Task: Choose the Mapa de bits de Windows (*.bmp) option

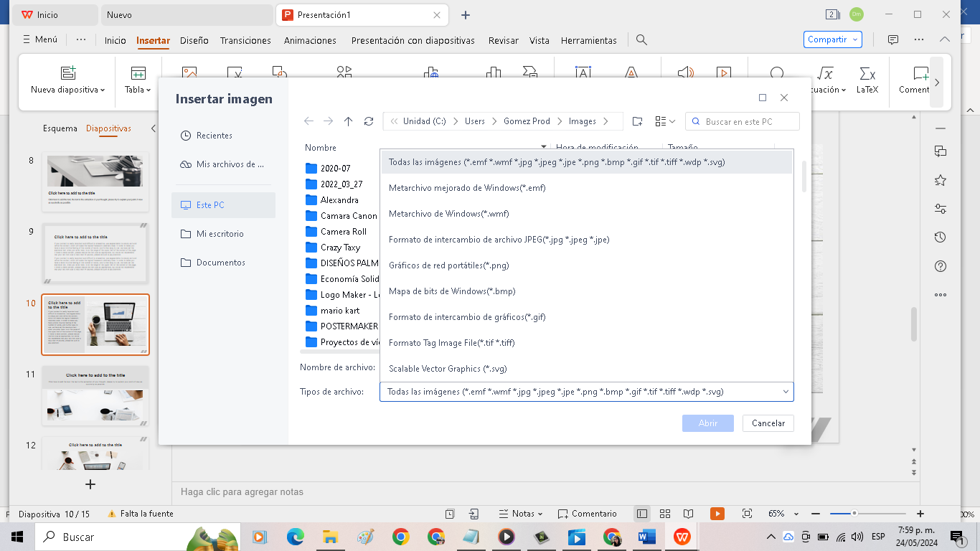Action: [x=587, y=291]
